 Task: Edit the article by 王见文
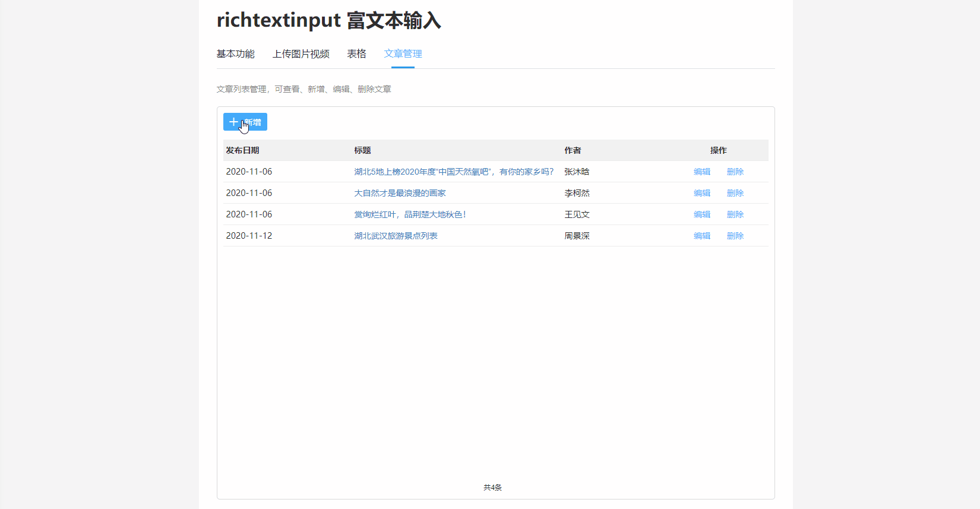[702, 214]
